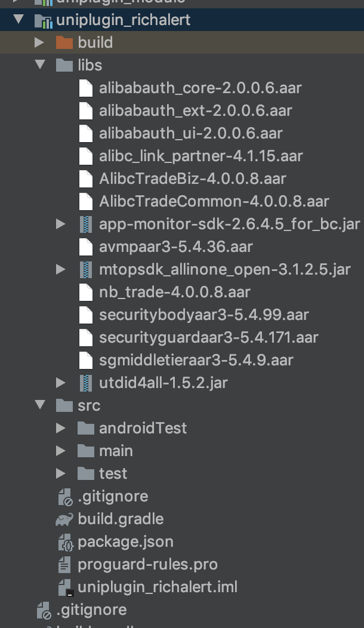364x628 pixels.
Task: Select alibabauth_core-2.0.0.6.aar file
Action: 200,88
